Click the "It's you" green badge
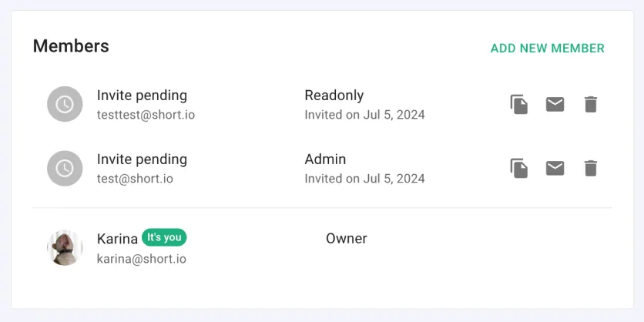 tap(164, 237)
